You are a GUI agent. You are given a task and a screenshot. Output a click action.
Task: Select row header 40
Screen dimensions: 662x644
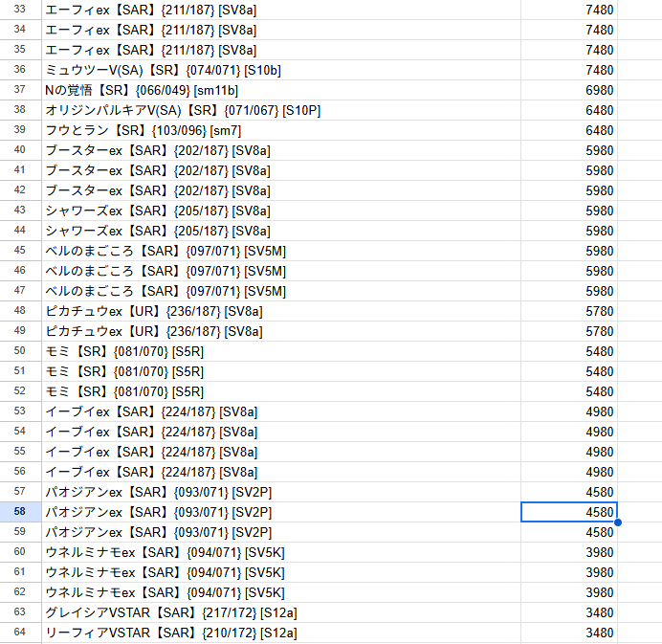pyautogui.click(x=20, y=150)
